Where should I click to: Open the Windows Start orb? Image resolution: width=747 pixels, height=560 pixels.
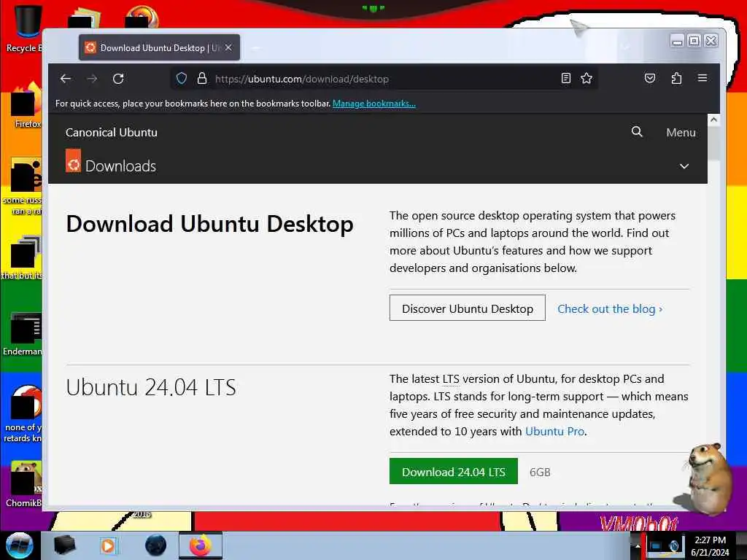point(20,545)
